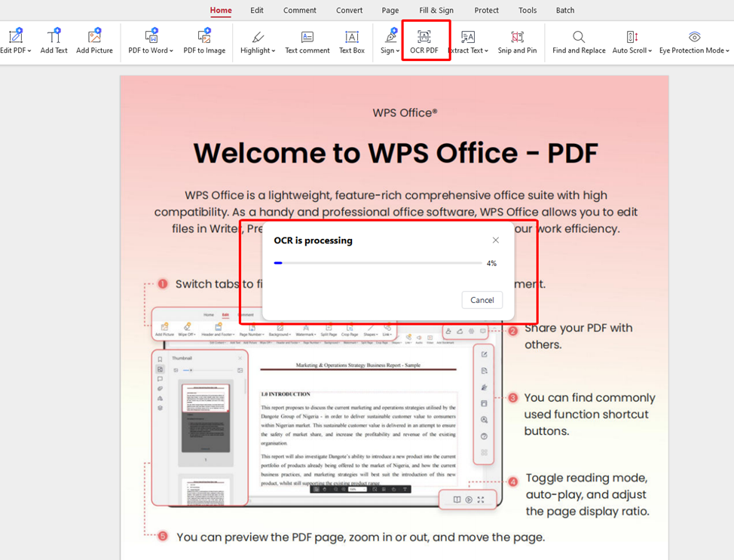This screenshot has height=560, width=734.
Task: Expand the PDF to Word dropdown arrow
Action: tap(171, 50)
